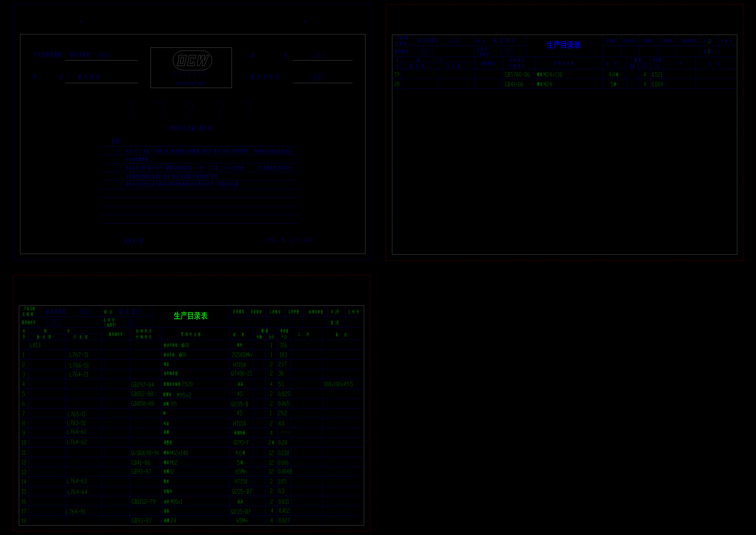Select the unit weight '0.089'
The image size is (756, 535).
click(657, 84)
